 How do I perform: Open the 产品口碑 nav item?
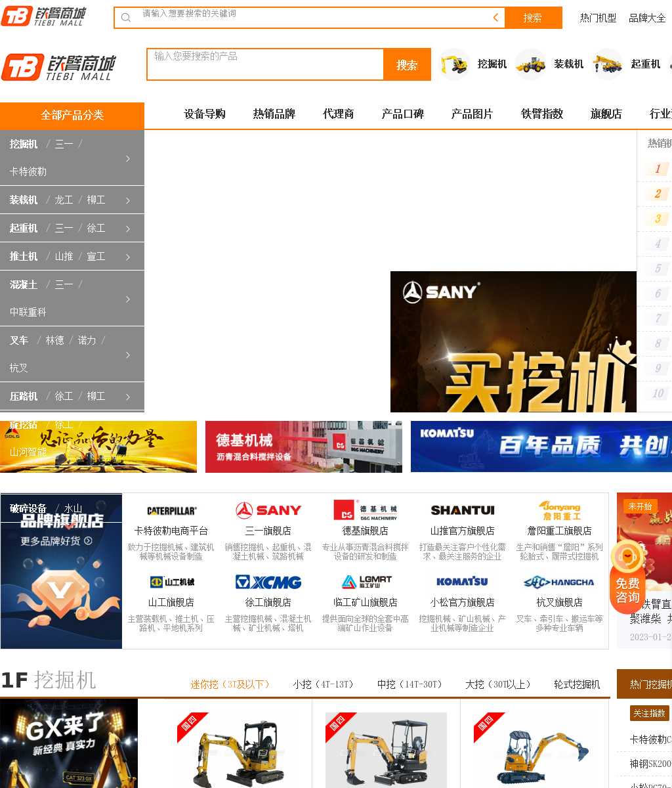(402, 114)
